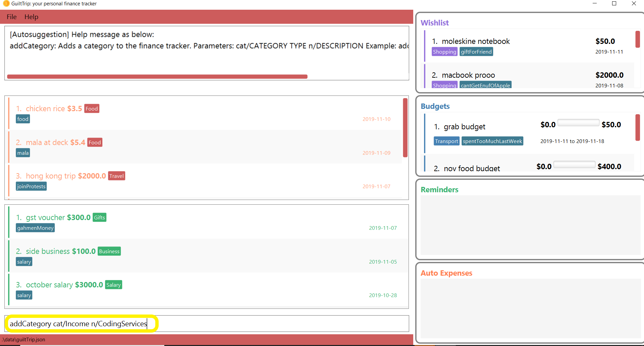
Task: Click the data\guiltTrip.json status bar path
Action: coord(23,339)
